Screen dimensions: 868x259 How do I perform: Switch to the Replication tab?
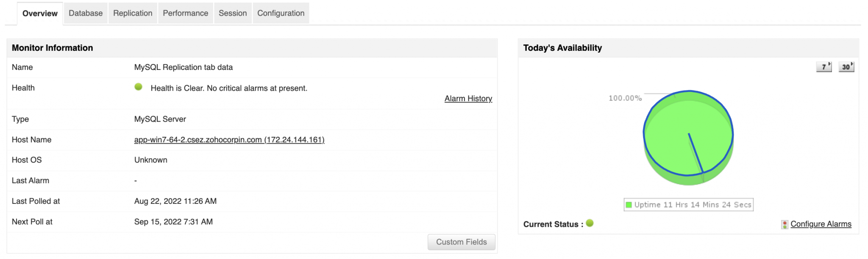pos(133,13)
